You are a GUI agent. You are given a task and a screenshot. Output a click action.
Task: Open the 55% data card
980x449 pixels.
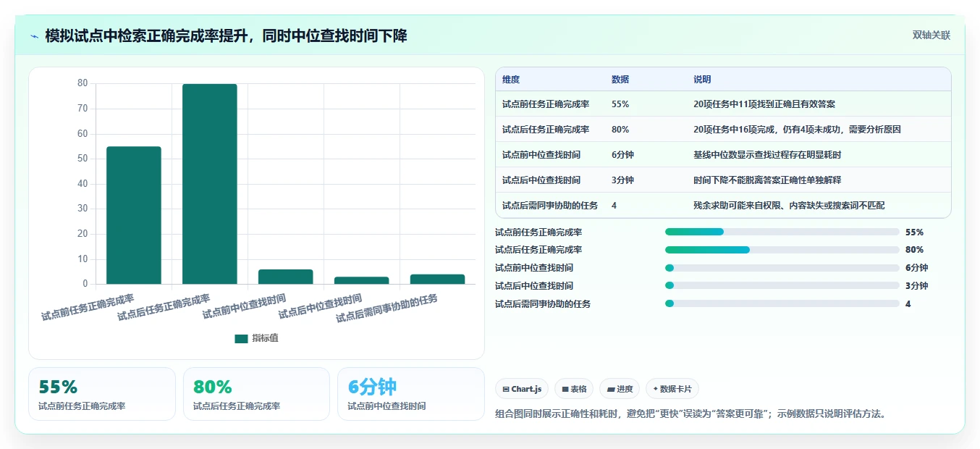(x=102, y=394)
